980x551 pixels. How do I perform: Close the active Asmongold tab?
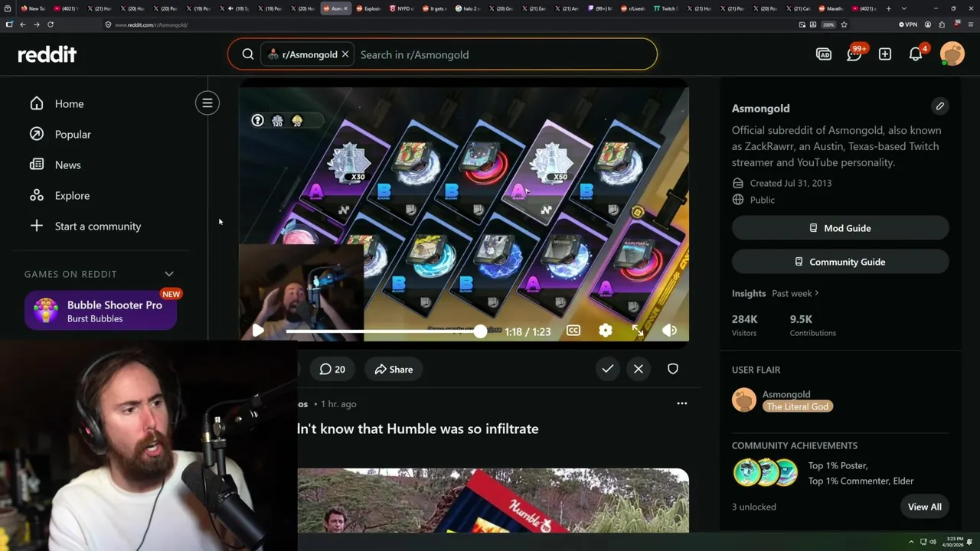[x=346, y=8]
